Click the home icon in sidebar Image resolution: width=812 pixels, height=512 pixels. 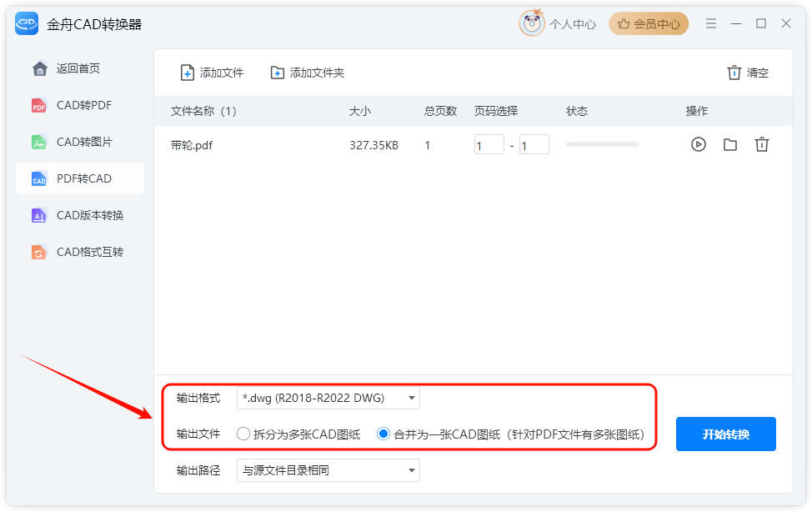pyautogui.click(x=39, y=68)
